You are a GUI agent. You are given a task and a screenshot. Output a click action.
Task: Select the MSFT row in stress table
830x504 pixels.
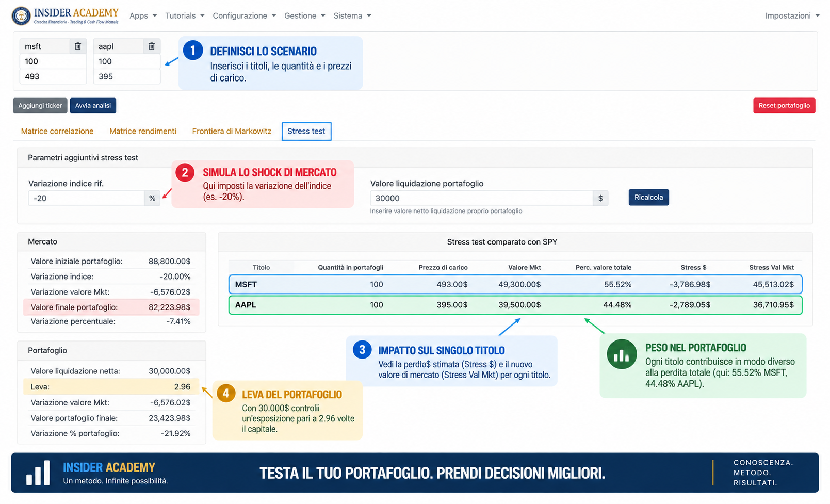pyautogui.click(x=515, y=285)
